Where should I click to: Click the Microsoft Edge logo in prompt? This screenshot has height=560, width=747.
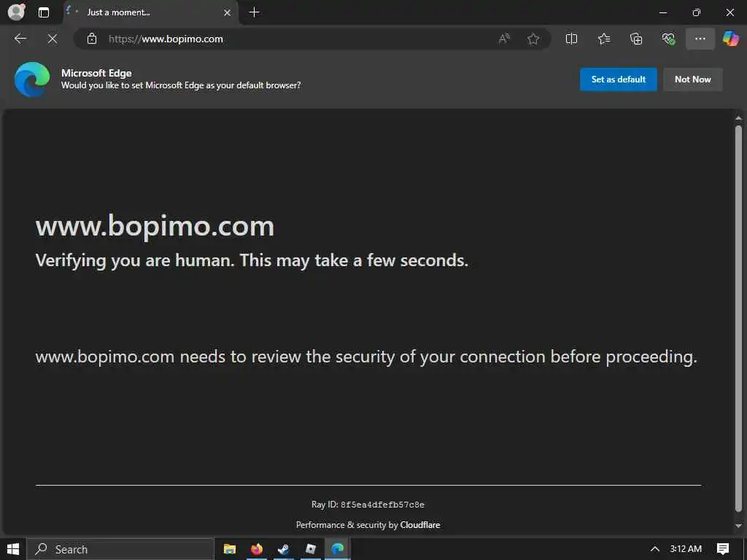32,79
